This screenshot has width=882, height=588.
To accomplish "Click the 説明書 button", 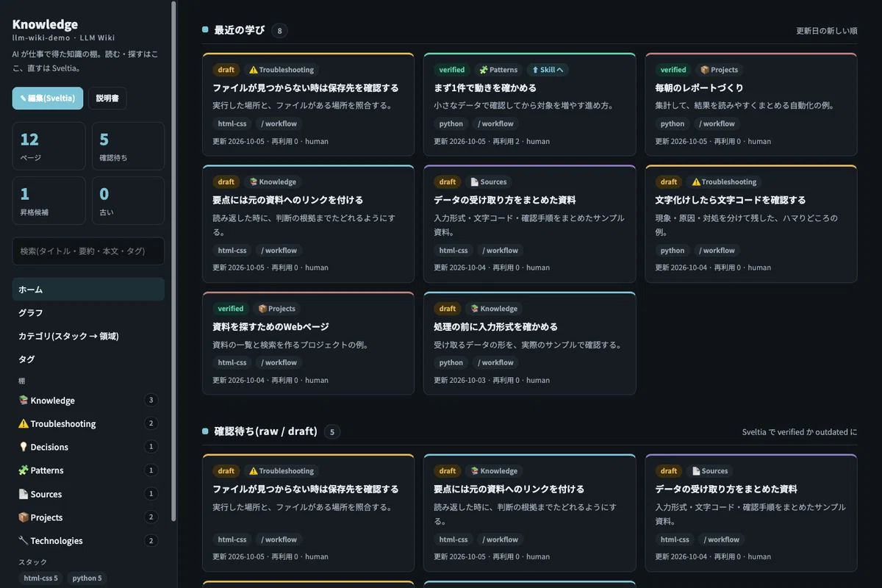I will [x=107, y=98].
